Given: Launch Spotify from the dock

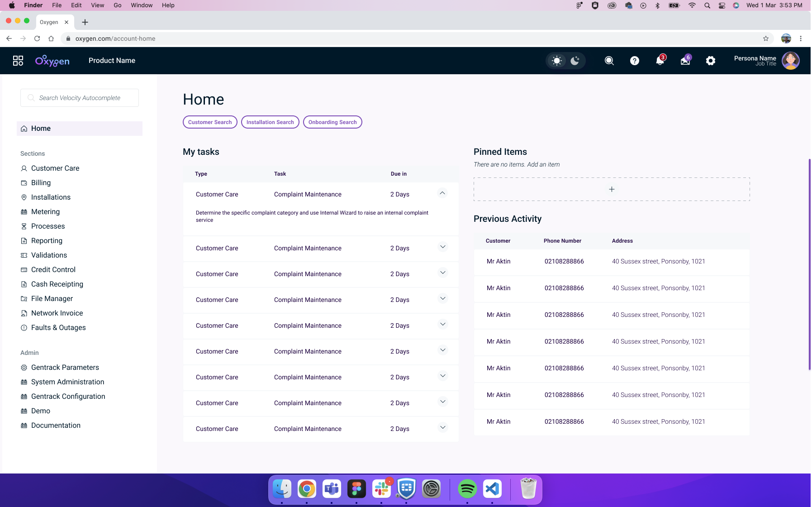Looking at the screenshot, I should click(x=467, y=489).
